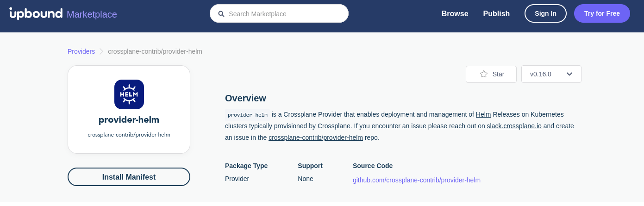This screenshot has height=206, width=644.
Task: Click the star icon in the Star button
Action: point(484,74)
